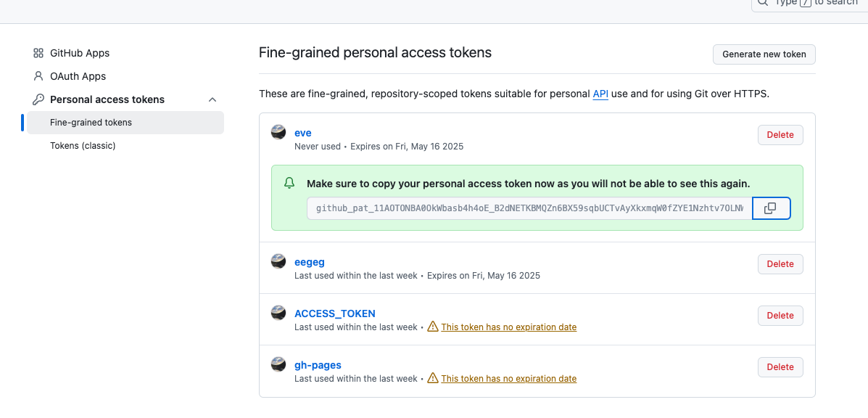Click the GitHub Apps grid icon
Image resolution: width=868 pixels, height=418 pixels.
click(x=38, y=53)
